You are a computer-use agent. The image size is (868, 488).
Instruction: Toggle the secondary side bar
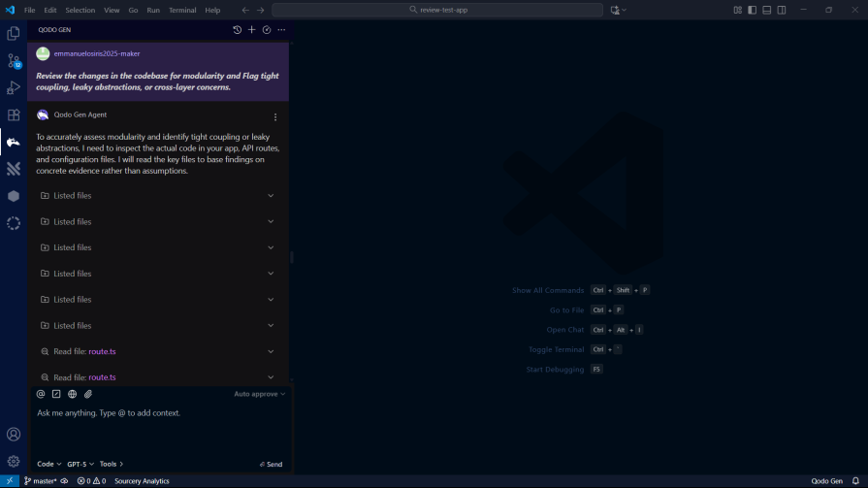[782, 10]
